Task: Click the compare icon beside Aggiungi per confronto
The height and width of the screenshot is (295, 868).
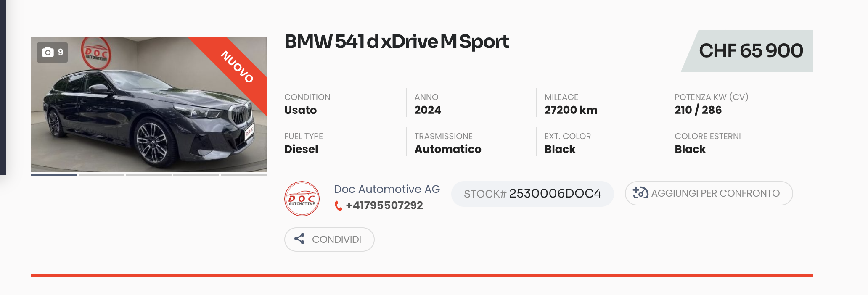Action: point(640,192)
